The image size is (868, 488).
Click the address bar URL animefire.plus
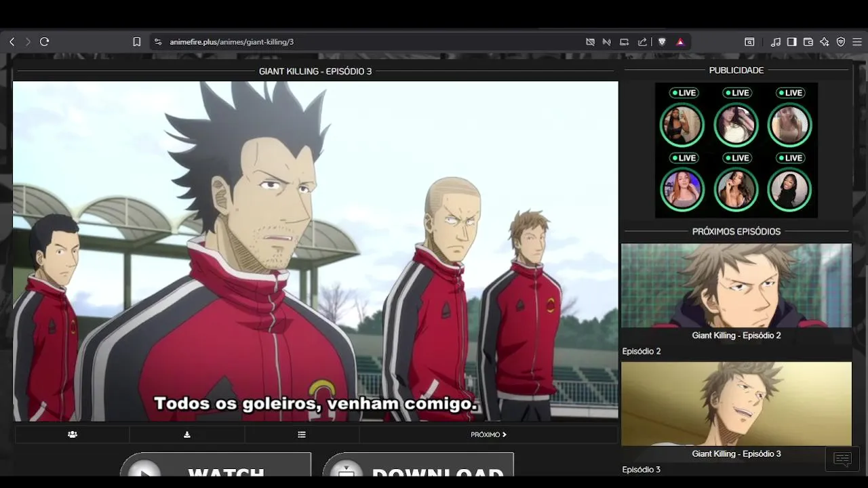[x=232, y=42]
